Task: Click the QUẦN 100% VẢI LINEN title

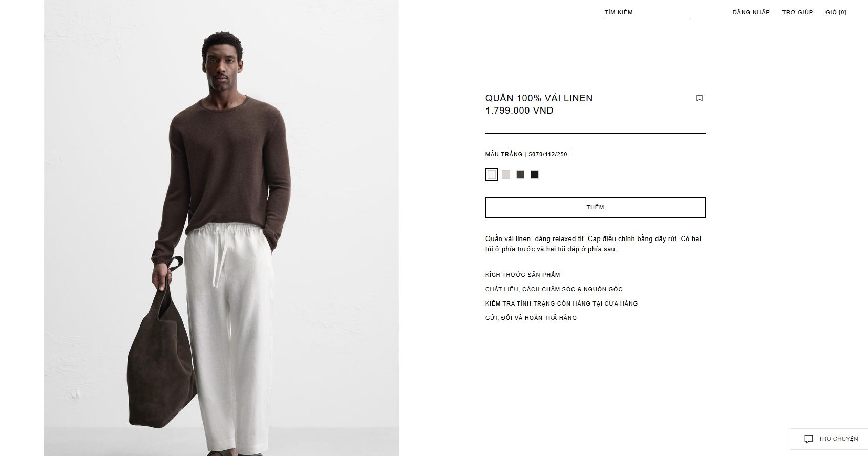Action: 539,98
